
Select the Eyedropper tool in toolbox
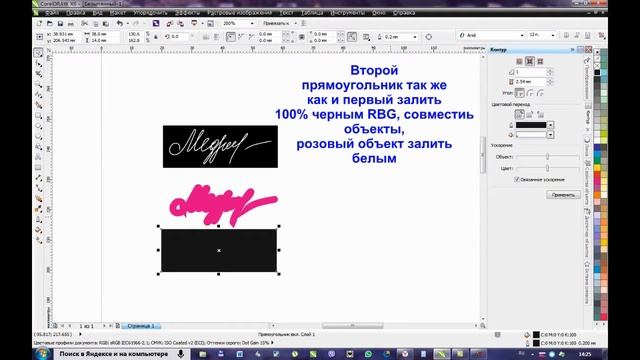tap(38, 209)
